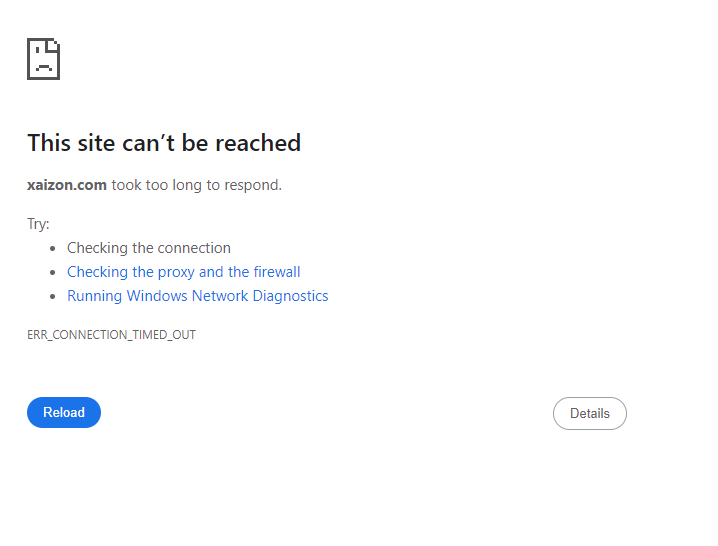
Task: Click the 'Checking the connection' suggestion text
Action: point(149,248)
